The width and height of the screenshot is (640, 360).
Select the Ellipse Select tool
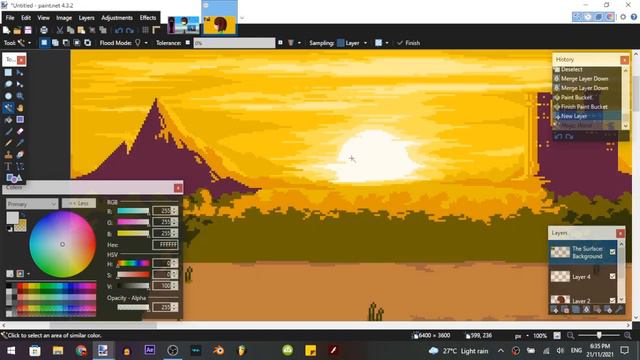click(8, 96)
